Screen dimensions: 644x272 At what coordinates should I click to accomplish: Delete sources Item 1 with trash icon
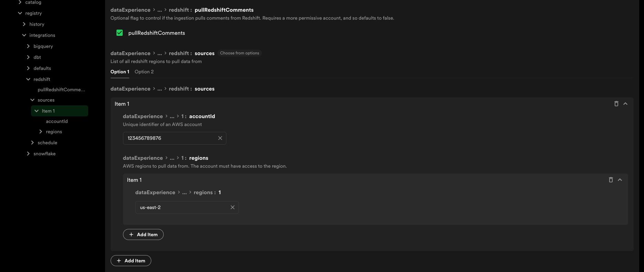(616, 104)
